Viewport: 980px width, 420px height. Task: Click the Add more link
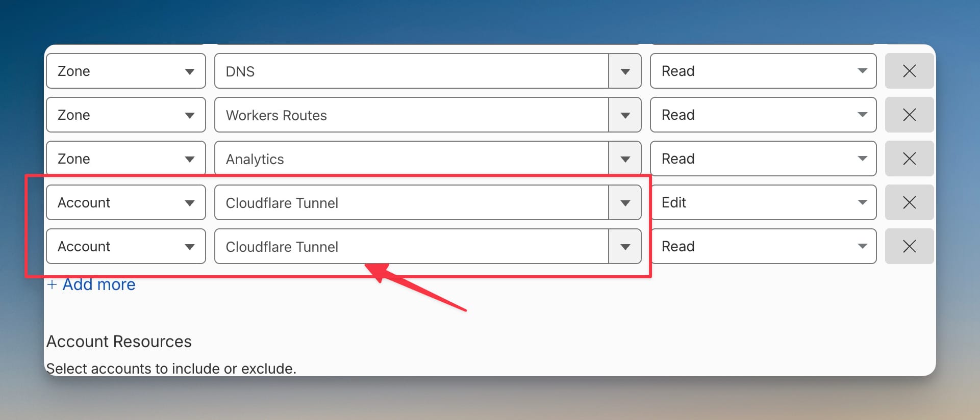pos(91,284)
